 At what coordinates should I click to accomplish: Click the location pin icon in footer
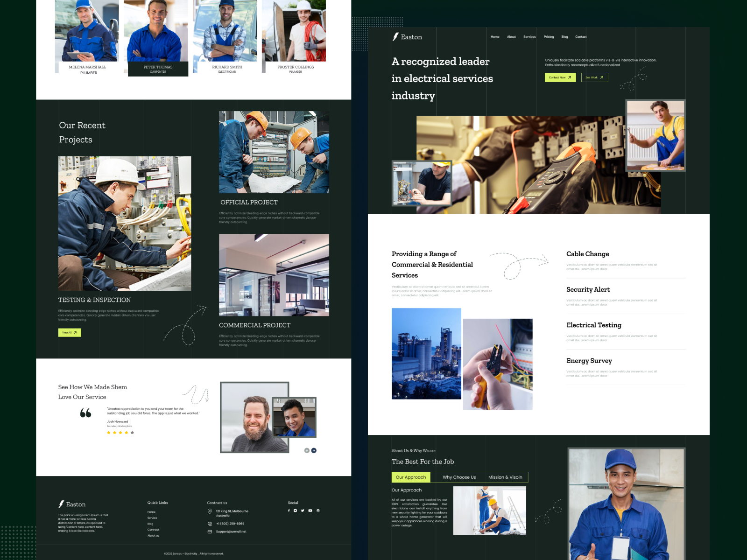210,511
